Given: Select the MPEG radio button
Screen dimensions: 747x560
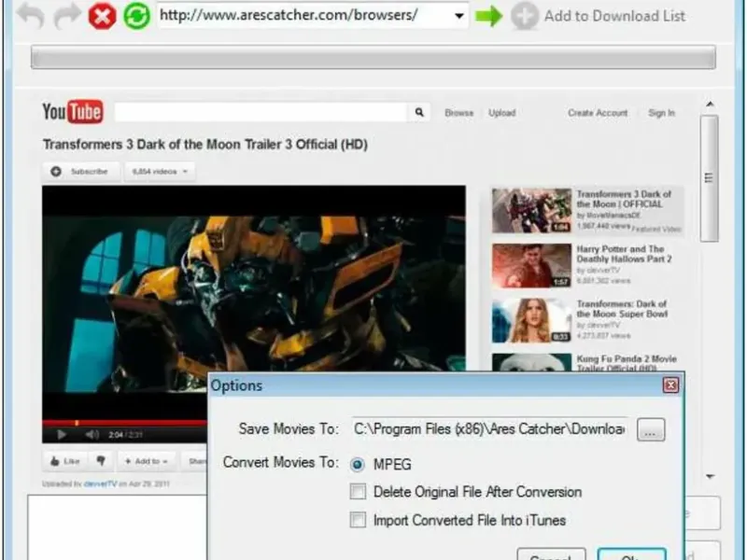Looking at the screenshot, I should 358,464.
